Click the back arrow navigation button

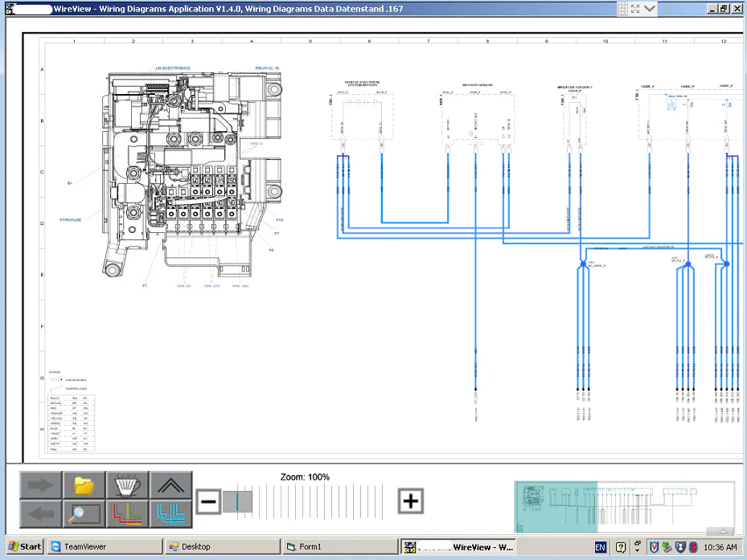coord(41,514)
